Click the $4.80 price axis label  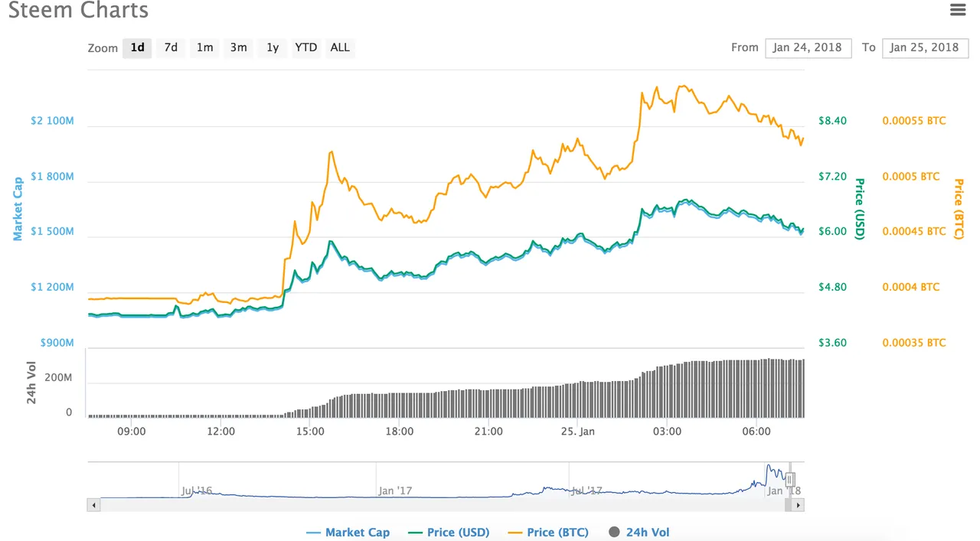pos(832,287)
